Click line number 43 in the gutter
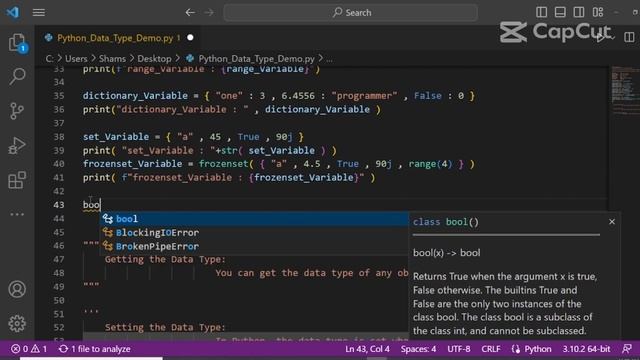The height and width of the screenshot is (360, 640). (x=59, y=205)
